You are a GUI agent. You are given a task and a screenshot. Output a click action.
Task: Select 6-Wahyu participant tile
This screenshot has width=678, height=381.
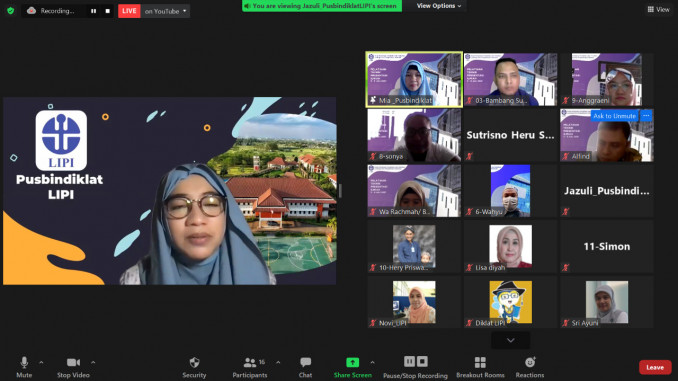510,190
